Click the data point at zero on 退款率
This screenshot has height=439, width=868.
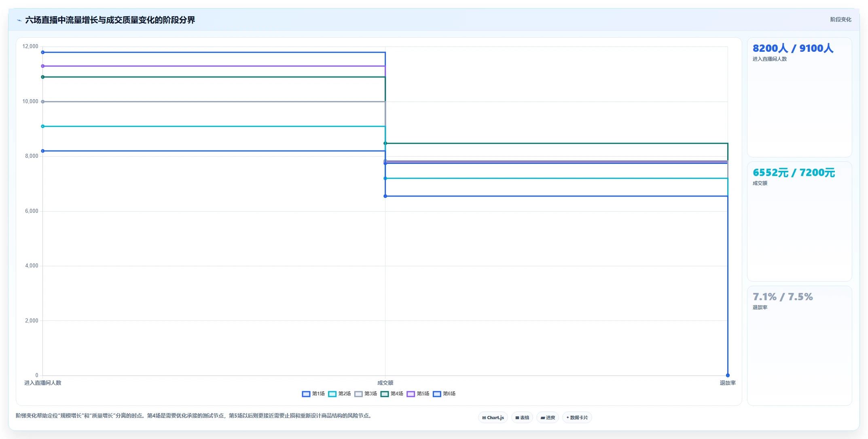[x=728, y=375]
